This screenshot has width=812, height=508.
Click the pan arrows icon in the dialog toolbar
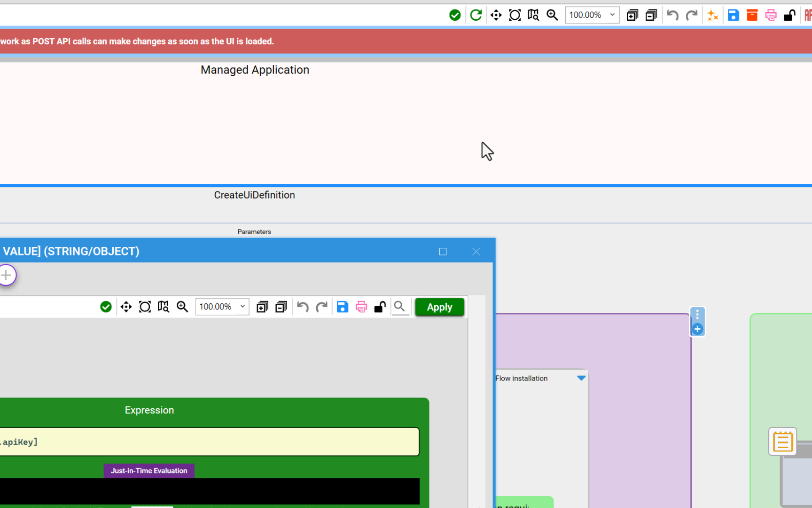coord(126,307)
